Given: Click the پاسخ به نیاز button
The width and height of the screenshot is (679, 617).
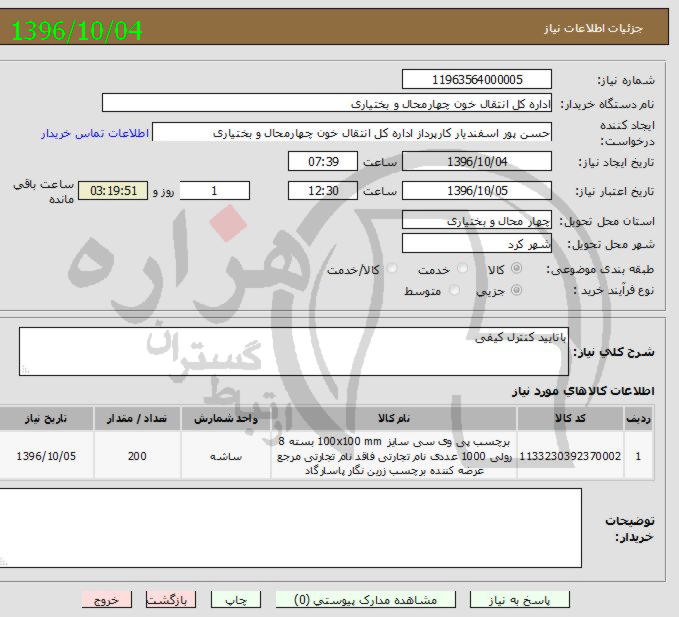Looking at the screenshot, I should pos(519,600).
